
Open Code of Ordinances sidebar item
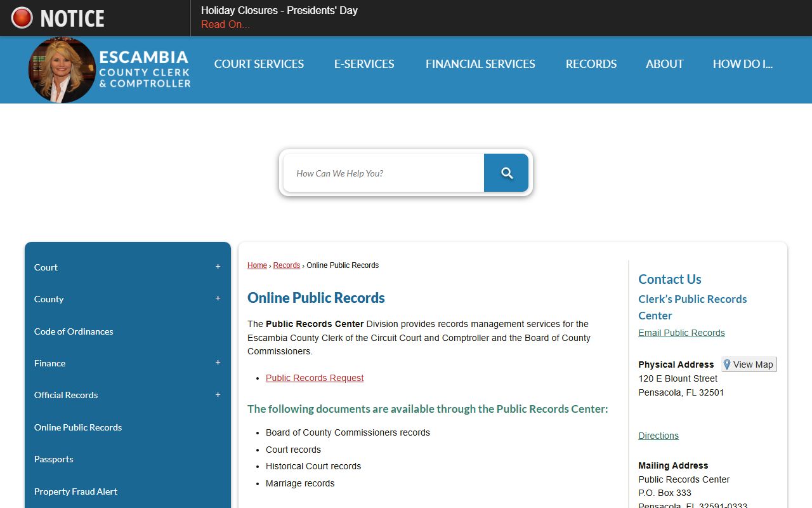point(74,331)
